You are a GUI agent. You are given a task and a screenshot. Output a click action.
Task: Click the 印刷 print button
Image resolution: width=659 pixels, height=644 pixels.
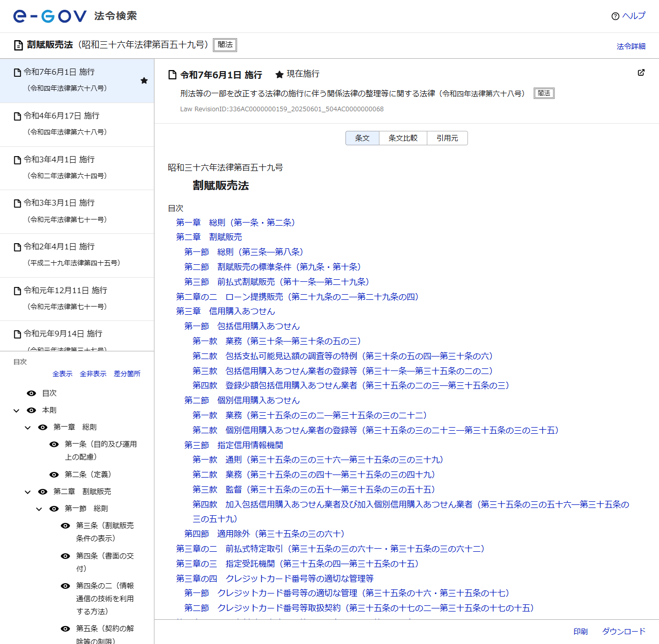tap(581, 632)
